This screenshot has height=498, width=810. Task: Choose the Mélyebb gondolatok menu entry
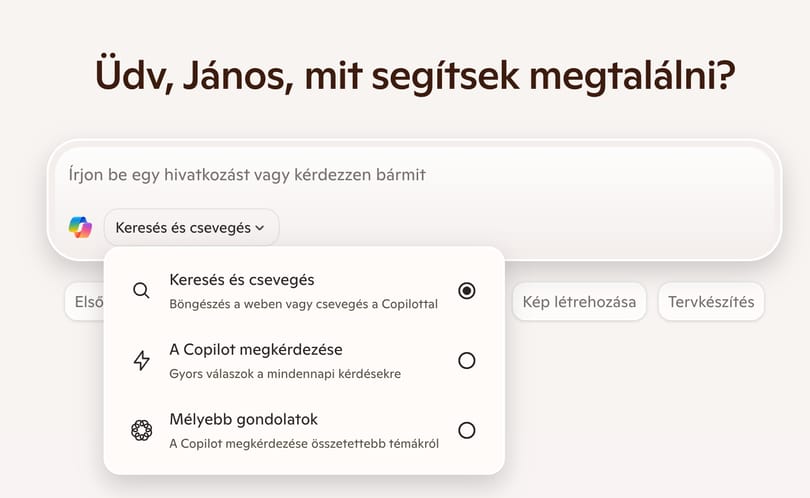[304, 430]
